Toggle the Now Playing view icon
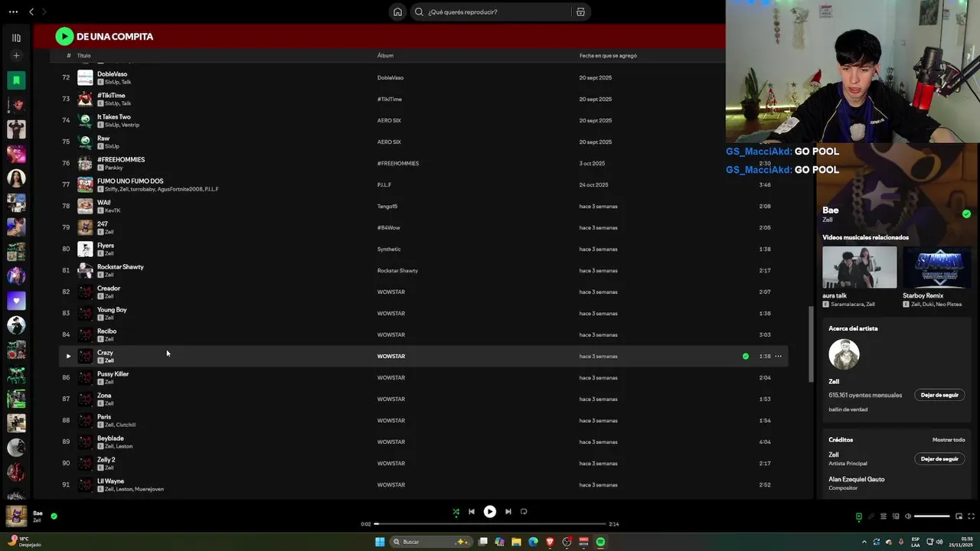980x551 pixels. 858,517
